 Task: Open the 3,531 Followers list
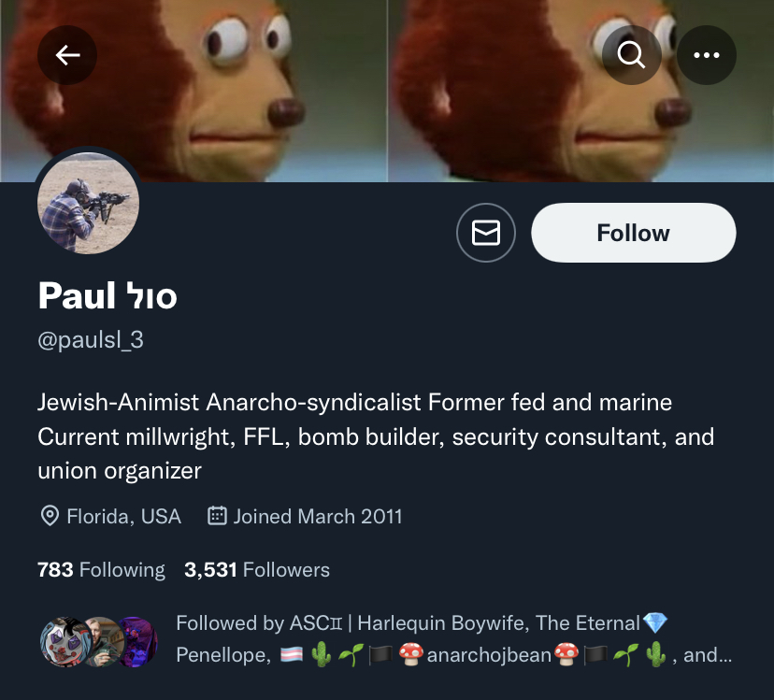[x=257, y=570]
